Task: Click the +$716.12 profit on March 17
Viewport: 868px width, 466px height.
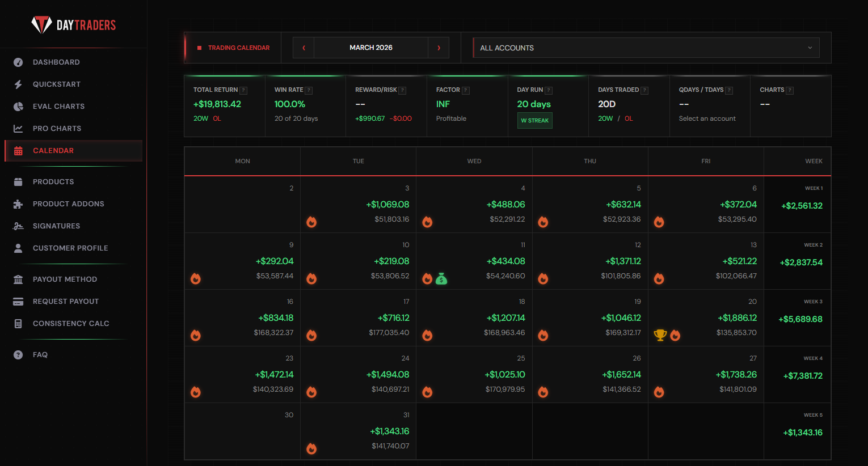Action: 394,318
